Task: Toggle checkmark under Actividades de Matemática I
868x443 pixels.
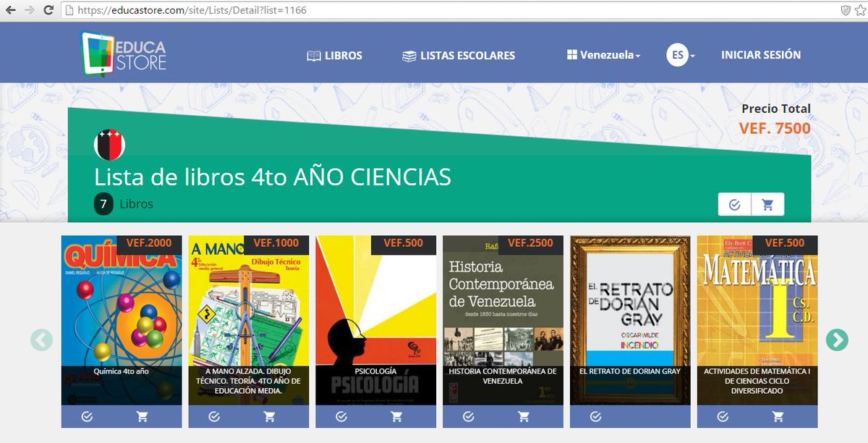Action: tap(723, 416)
